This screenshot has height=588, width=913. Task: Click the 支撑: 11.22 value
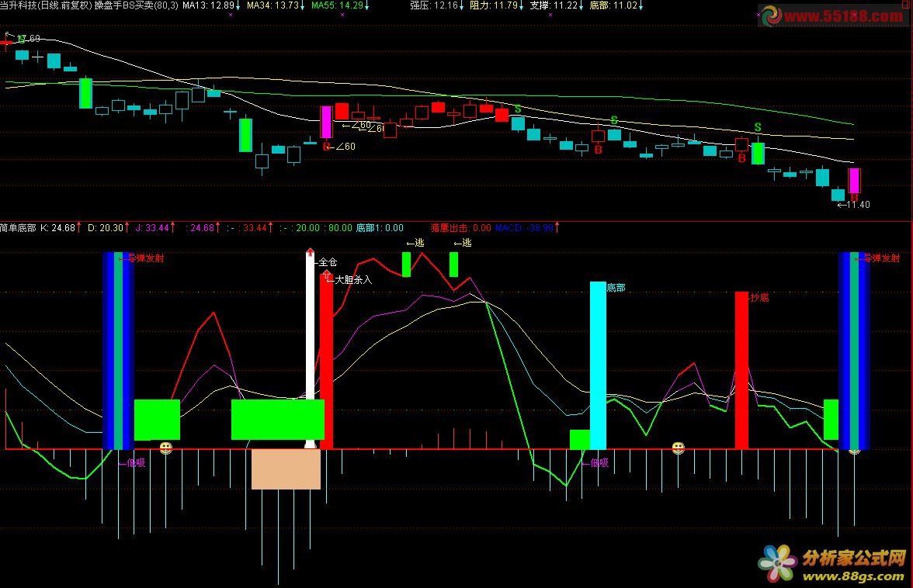point(554,5)
